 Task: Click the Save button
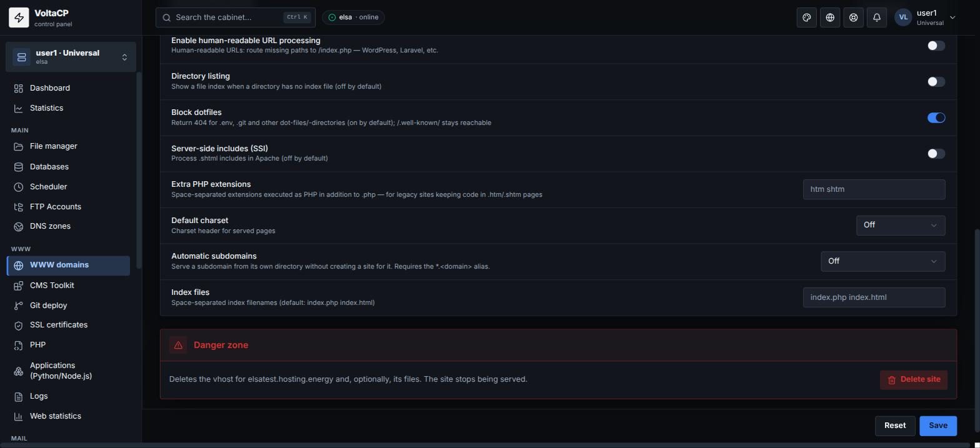[937, 426]
